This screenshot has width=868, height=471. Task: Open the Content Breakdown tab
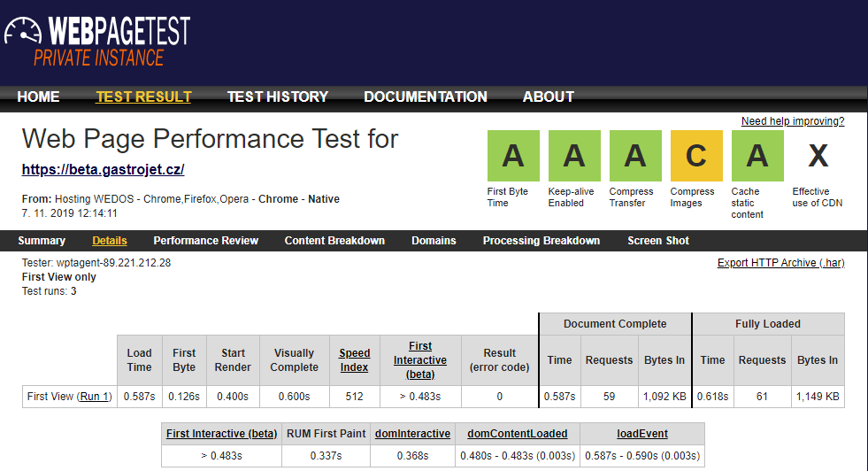point(334,241)
